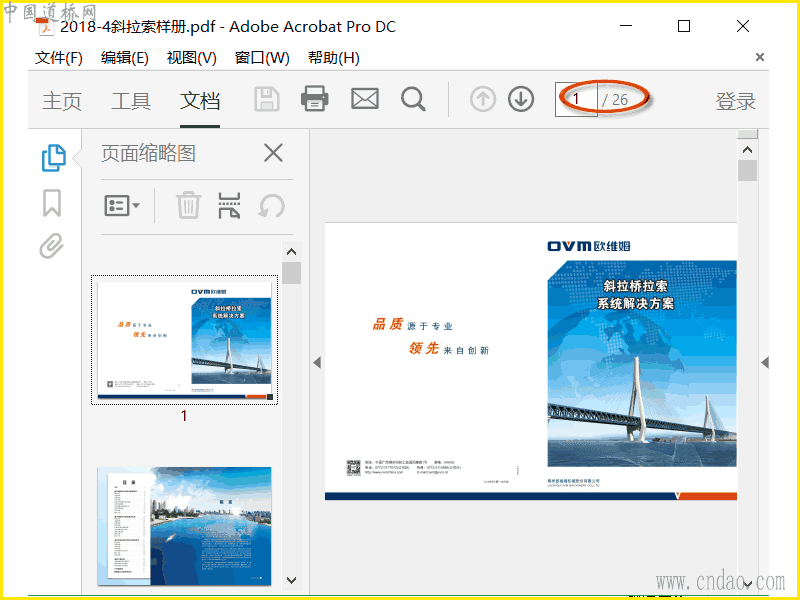Open the 编辑(E) menu
Viewport: 800px width, 600px height.
124,58
